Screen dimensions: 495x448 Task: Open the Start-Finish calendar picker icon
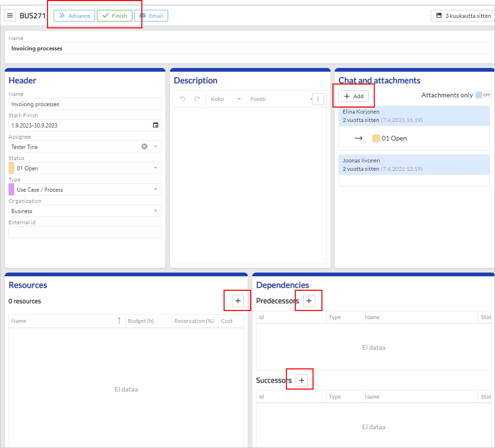(x=155, y=125)
